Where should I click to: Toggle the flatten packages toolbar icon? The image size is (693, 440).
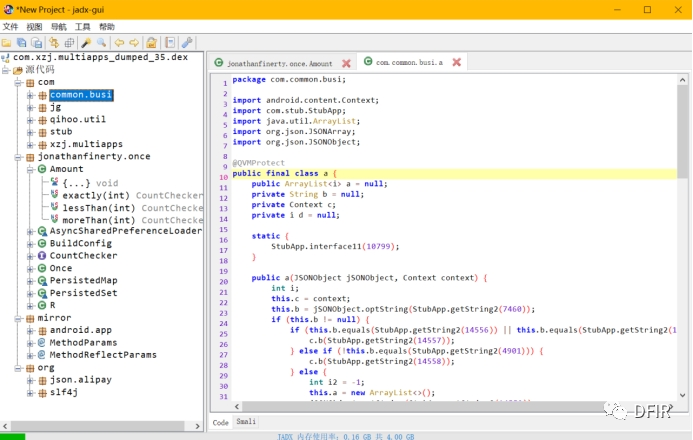(x=69, y=43)
